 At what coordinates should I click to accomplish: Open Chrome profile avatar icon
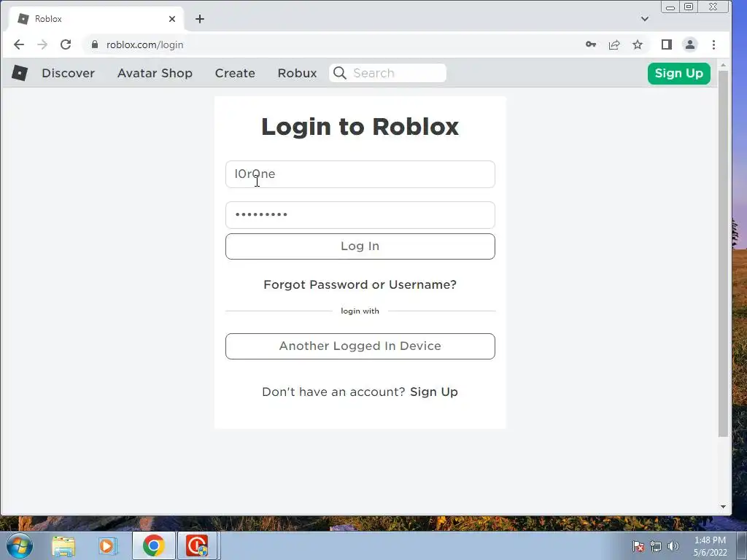(x=690, y=44)
